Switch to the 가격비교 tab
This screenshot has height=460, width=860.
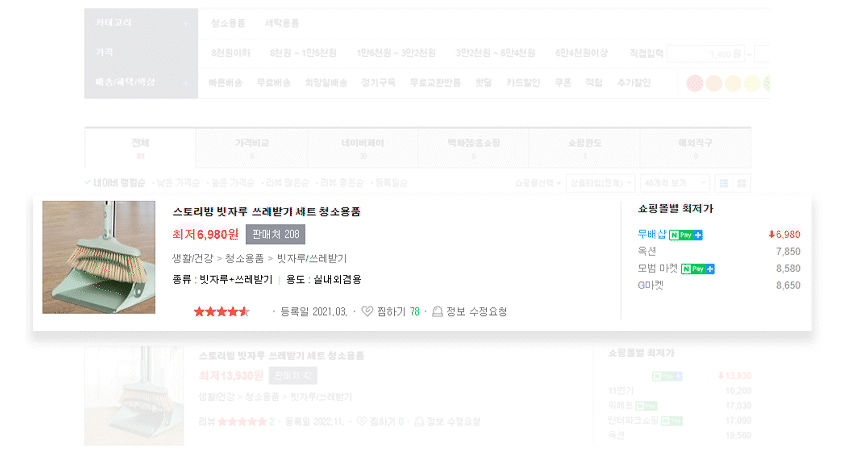point(252,148)
